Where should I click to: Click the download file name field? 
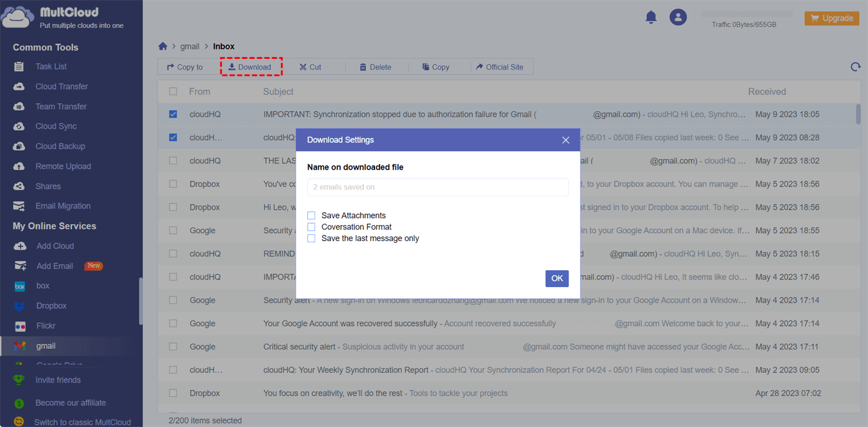[x=438, y=187]
